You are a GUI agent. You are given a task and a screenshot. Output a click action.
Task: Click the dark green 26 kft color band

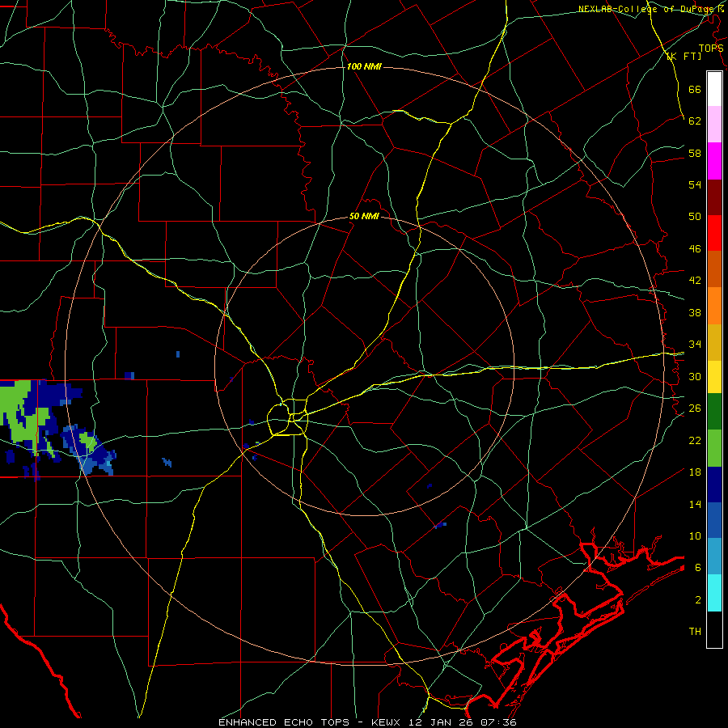714,412
